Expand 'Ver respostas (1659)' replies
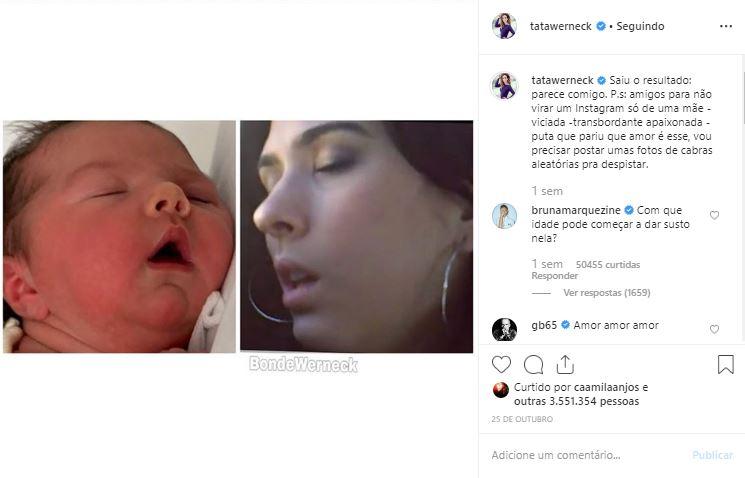This screenshot has width=745, height=478. (x=606, y=293)
